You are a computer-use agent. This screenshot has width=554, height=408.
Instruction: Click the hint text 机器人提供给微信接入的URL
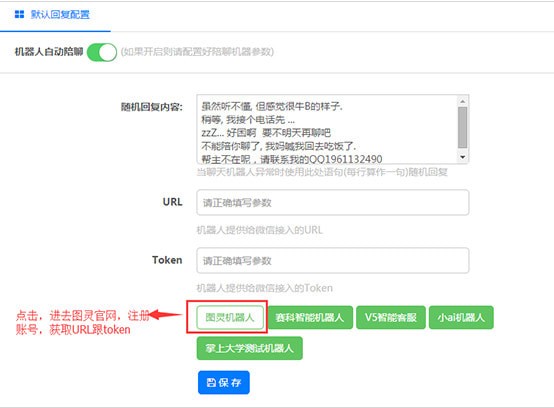pyautogui.click(x=260, y=230)
